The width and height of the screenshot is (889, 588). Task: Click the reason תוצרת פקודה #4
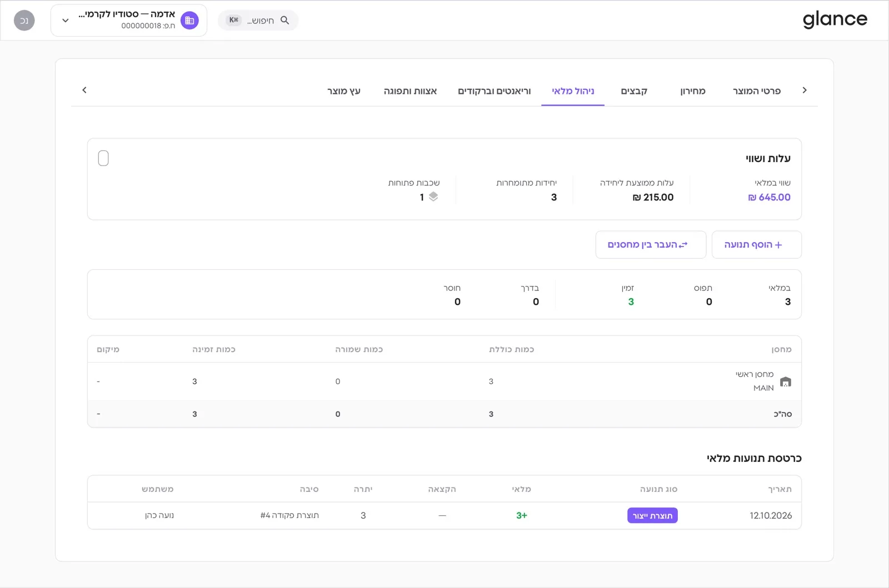(x=289, y=516)
